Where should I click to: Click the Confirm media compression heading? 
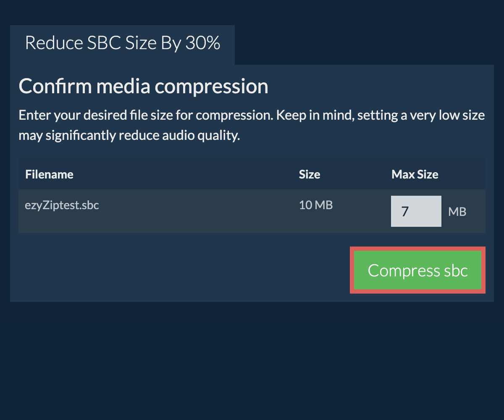coord(143,87)
